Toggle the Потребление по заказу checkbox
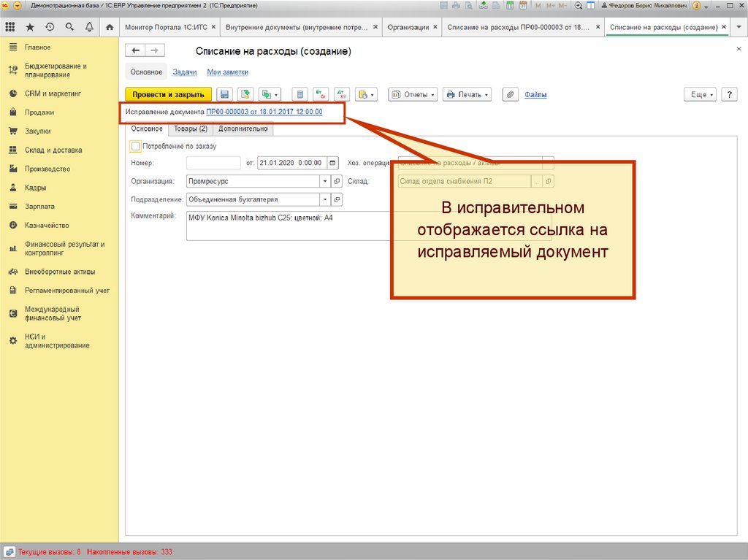 coord(135,146)
